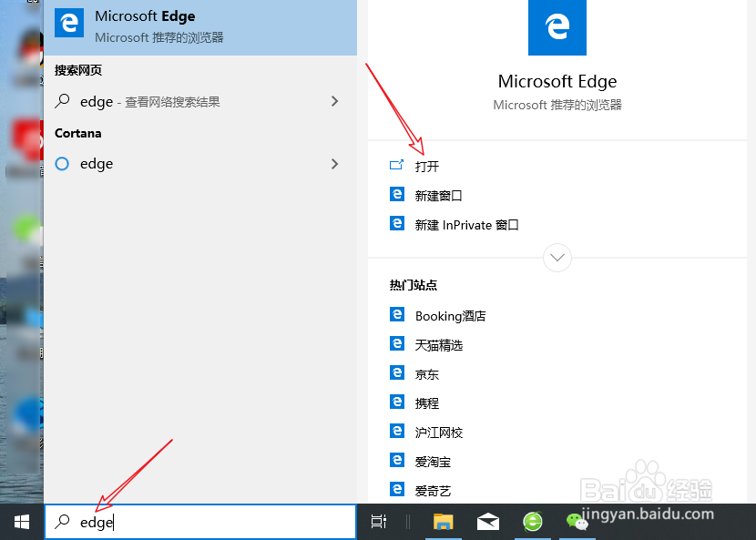Screen dimensions: 756x540
Task: Click 打开 to launch Edge
Action: 426,167
